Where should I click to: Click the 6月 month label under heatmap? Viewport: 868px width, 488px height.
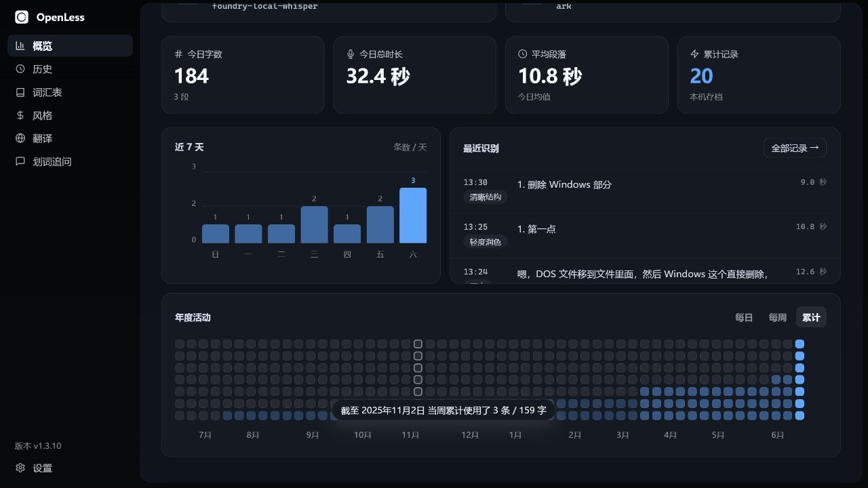click(x=778, y=435)
